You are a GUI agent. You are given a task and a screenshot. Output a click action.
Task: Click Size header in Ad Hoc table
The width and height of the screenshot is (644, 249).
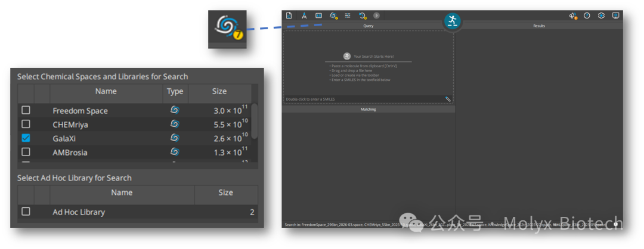226,193
